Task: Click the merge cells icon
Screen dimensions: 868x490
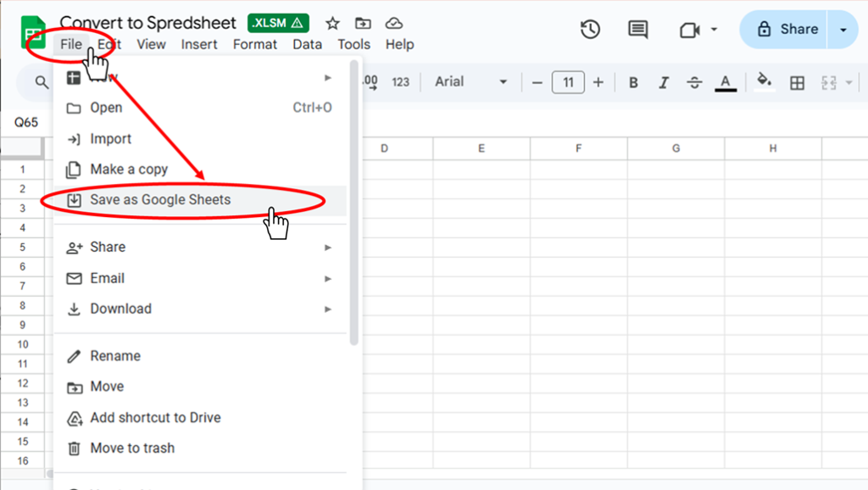Action: (x=829, y=82)
